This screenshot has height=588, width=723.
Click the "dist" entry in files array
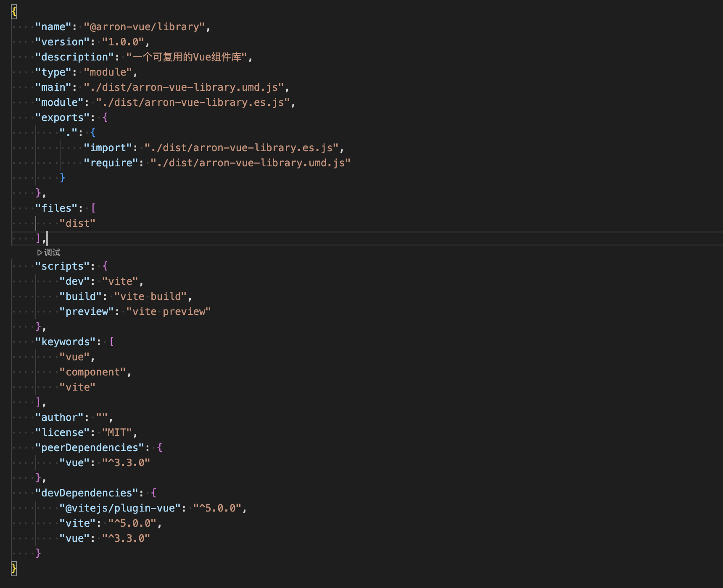coord(78,223)
